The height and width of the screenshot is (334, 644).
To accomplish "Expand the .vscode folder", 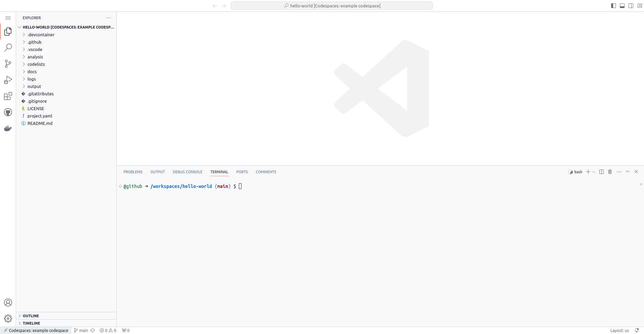I will click(66, 49).
